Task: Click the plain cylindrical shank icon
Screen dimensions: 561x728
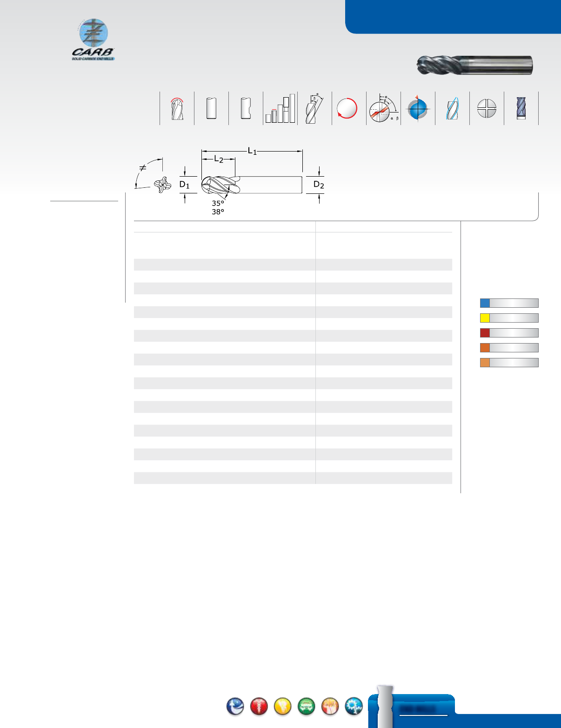Action: 212,109
